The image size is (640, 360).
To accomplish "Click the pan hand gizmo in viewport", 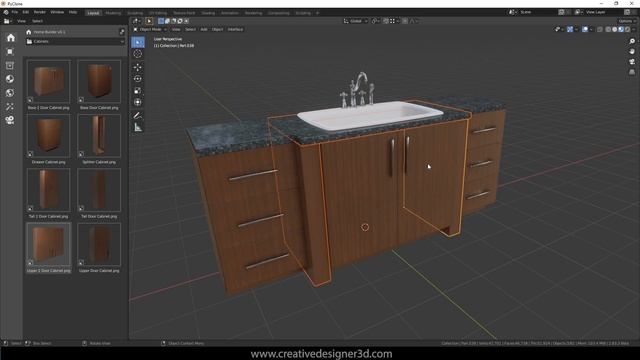I will (632, 51).
